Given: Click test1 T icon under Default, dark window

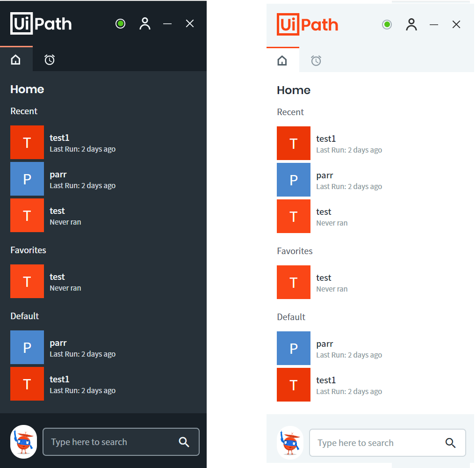Looking at the screenshot, I should [27, 383].
